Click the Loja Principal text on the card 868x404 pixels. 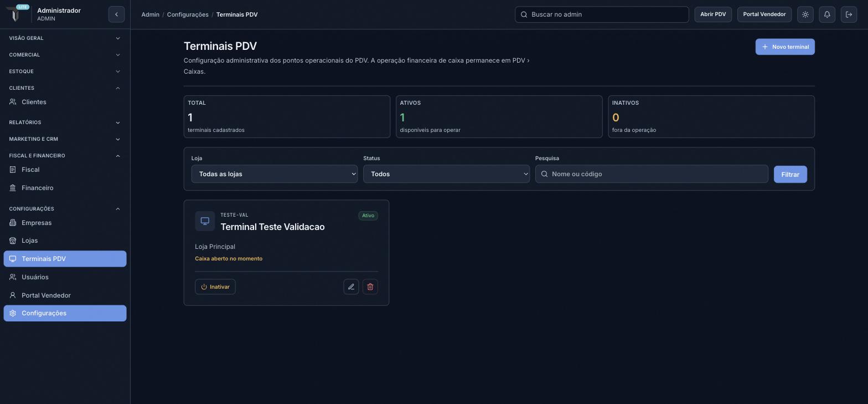point(215,247)
